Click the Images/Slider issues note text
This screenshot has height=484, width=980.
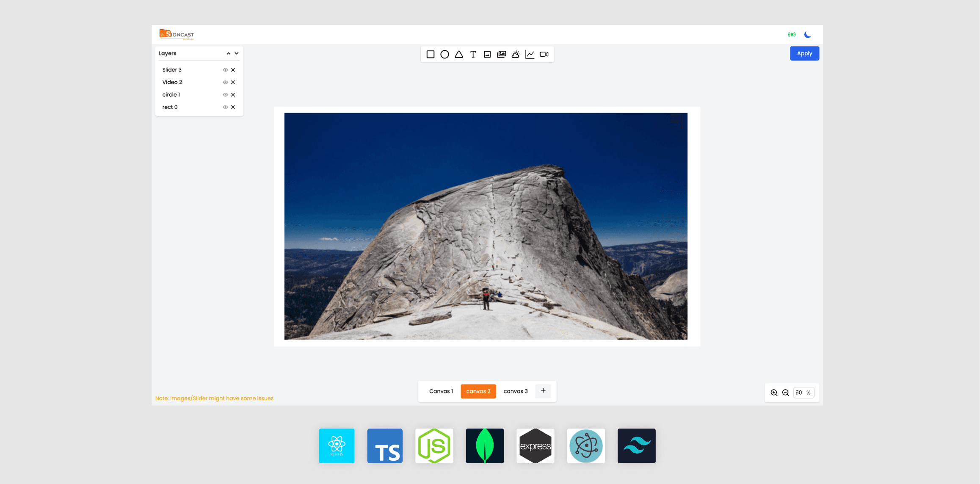coord(214,398)
